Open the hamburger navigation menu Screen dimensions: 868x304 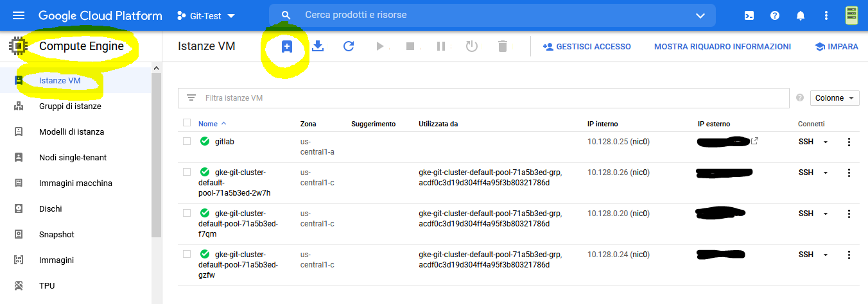pyautogui.click(x=19, y=15)
